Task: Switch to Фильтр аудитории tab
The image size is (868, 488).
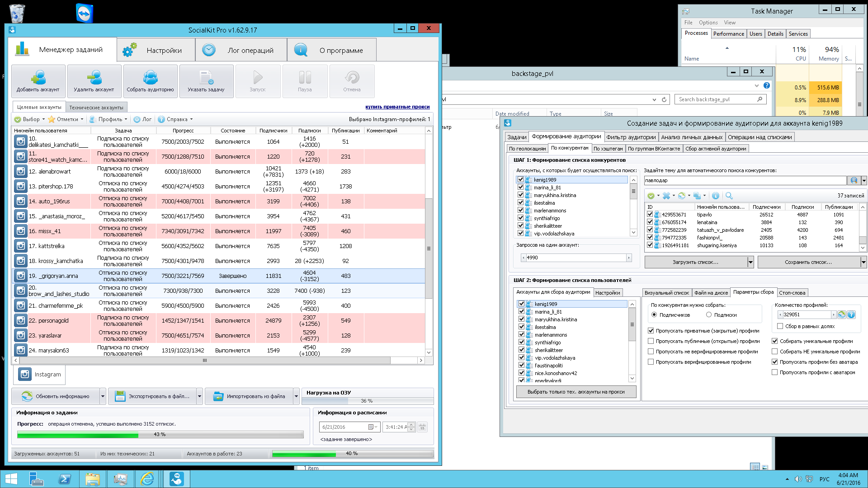Action: coord(631,137)
